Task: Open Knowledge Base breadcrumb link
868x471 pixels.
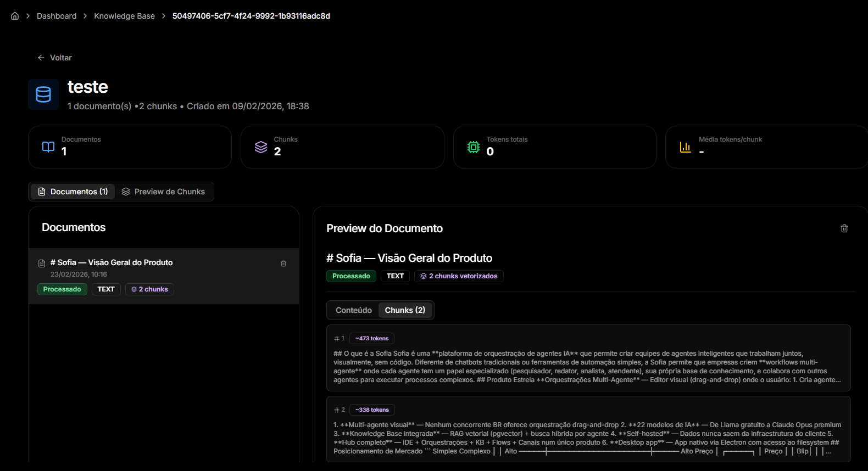Action: 124,16
